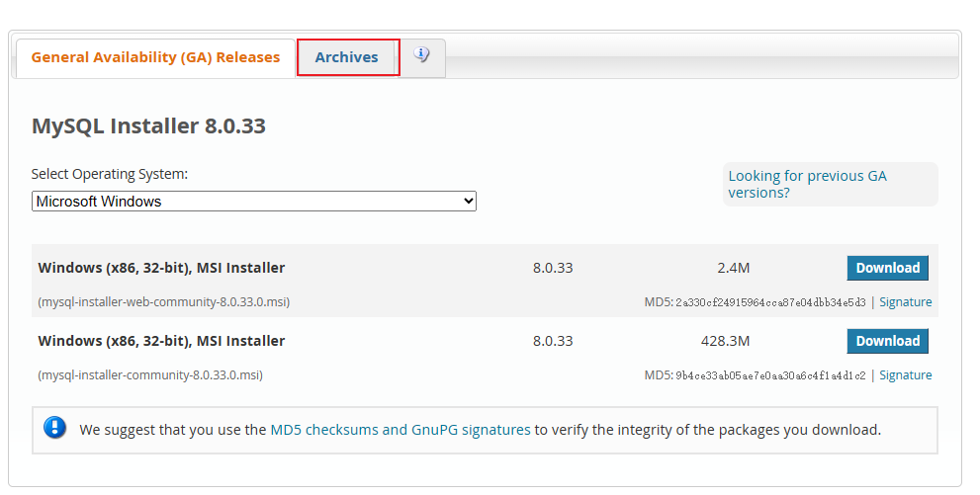980x495 pixels.
Task: Click the MySQL Installer 8.0.33 heading
Action: [148, 126]
